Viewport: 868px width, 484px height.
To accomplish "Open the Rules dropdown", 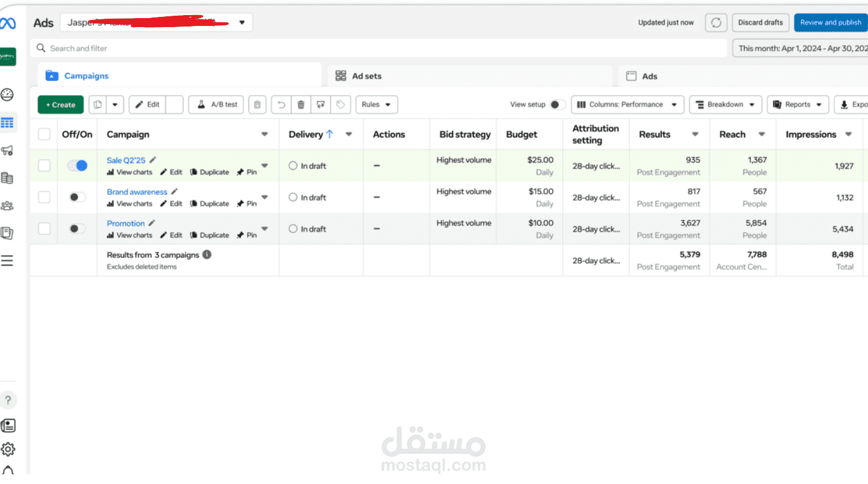I will click(377, 104).
